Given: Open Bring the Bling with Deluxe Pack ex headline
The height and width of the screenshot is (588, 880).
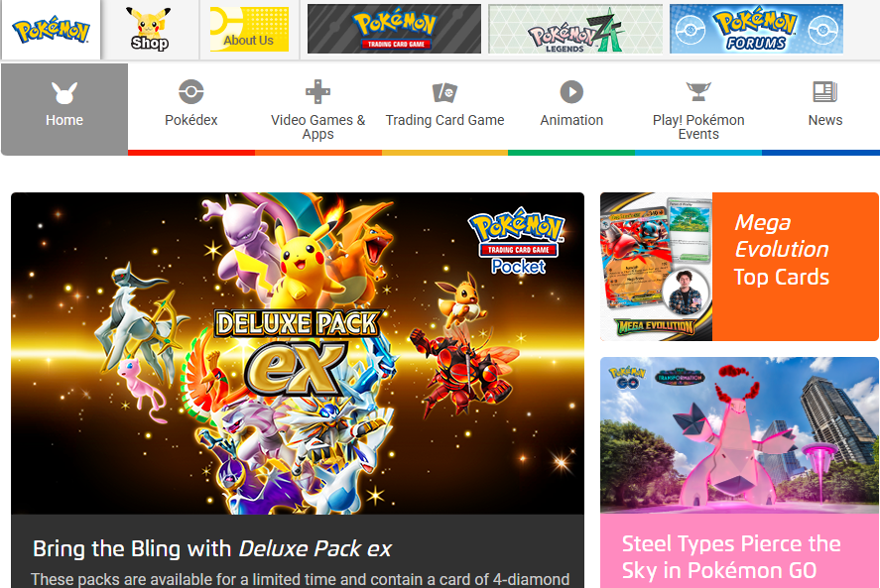Looking at the screenshot, I should click(212, 548).
